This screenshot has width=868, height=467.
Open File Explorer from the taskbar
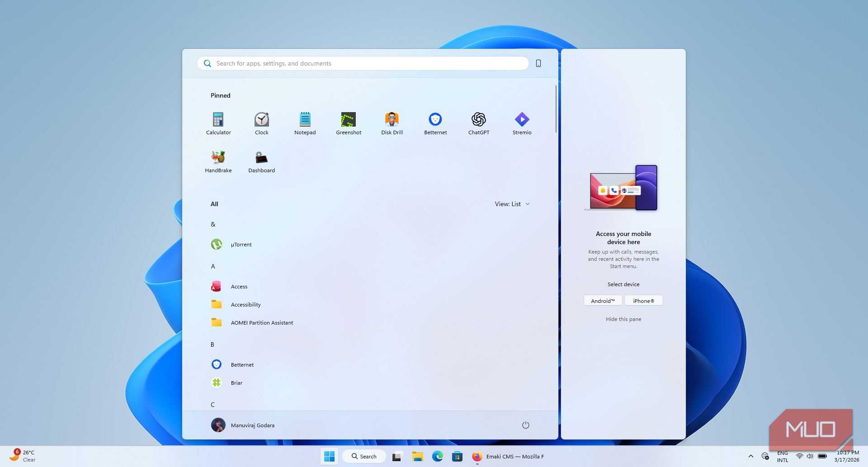point(417,457)
